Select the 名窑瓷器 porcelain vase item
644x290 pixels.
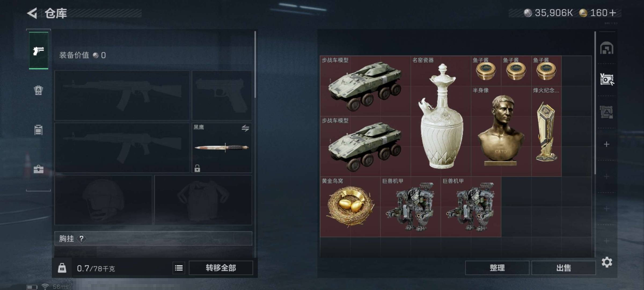441,116
